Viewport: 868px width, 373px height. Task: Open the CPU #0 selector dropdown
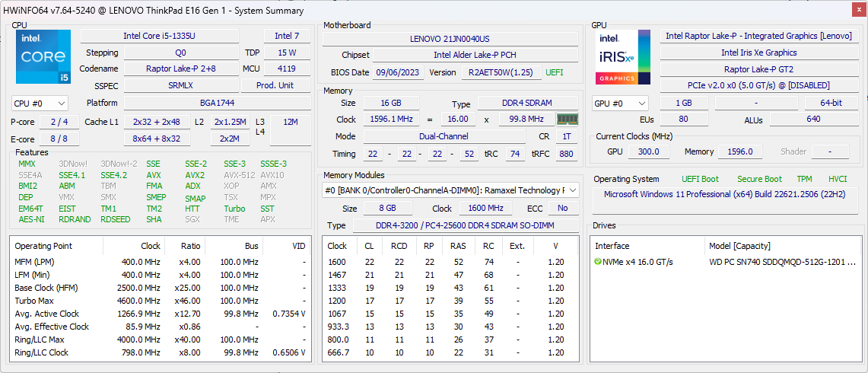40,103
